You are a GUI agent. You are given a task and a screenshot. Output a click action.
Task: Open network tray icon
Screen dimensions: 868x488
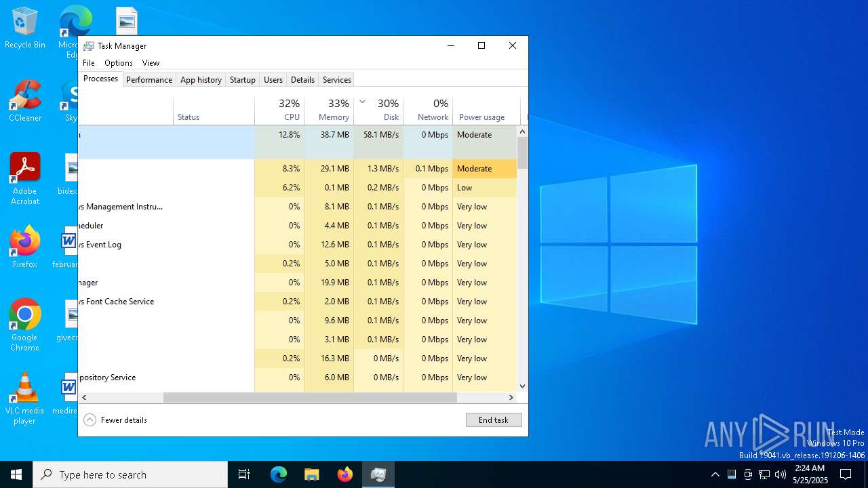click(x=764, y=474)
